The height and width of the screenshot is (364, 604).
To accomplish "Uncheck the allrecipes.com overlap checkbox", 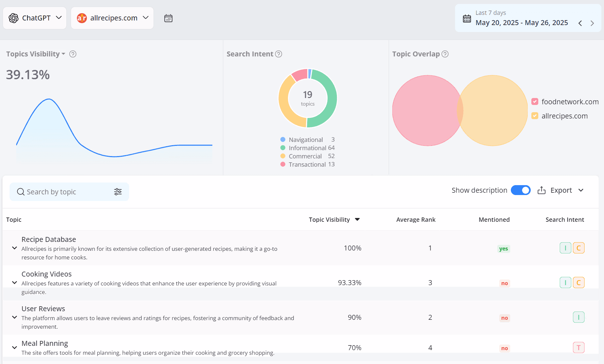I will (x=535, y=116).
